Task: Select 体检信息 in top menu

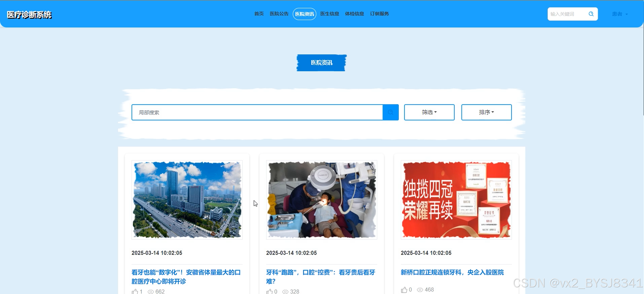Action: click(x=354, y=14)
